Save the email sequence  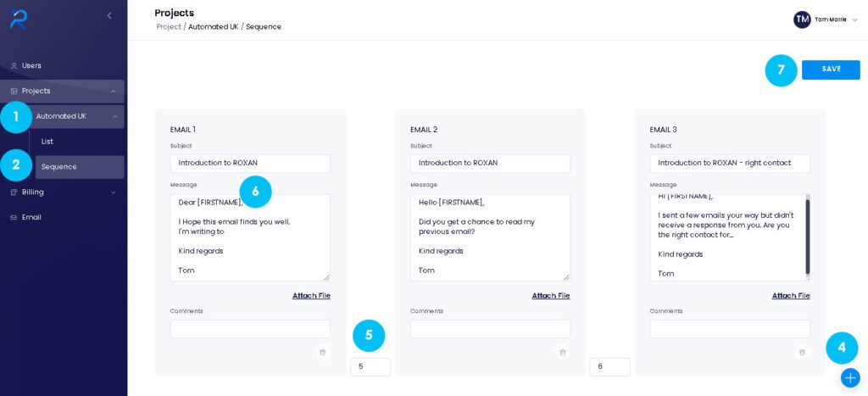coord(831,70)
